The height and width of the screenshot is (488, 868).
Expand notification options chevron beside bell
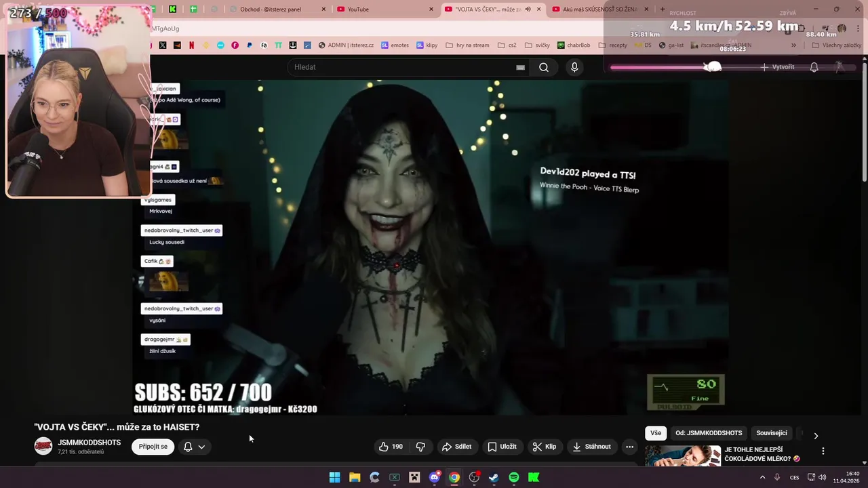201,447
